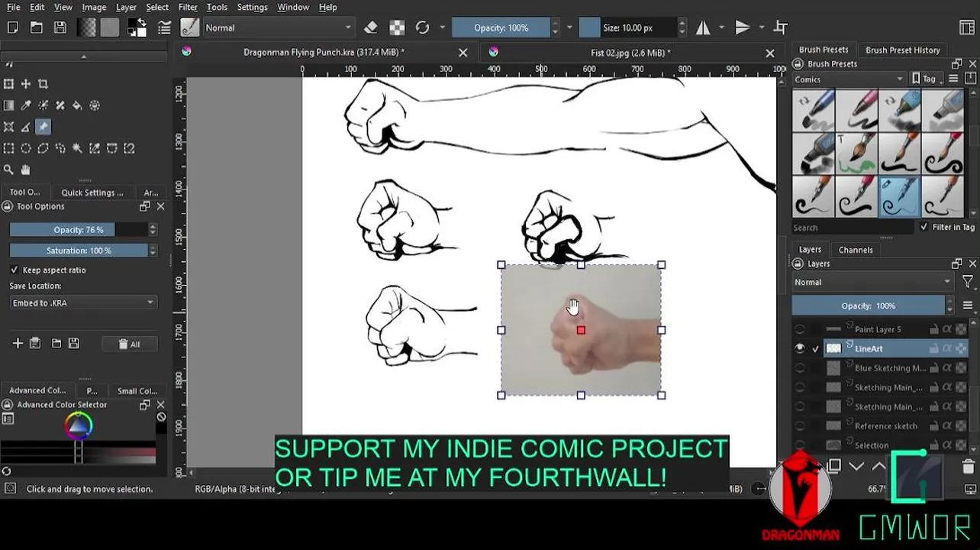The width and height of the screenshot is (980, 550).
Task: Adjust the Tool Options Opacity 76% slider
Action: [x=79, y=229]
